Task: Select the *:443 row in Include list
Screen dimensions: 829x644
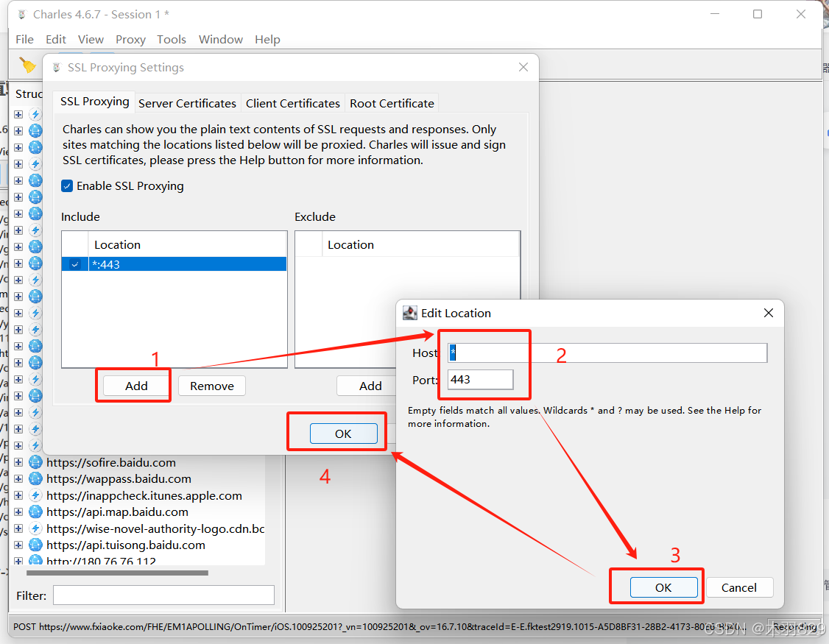Action: (x=174, y=264)
